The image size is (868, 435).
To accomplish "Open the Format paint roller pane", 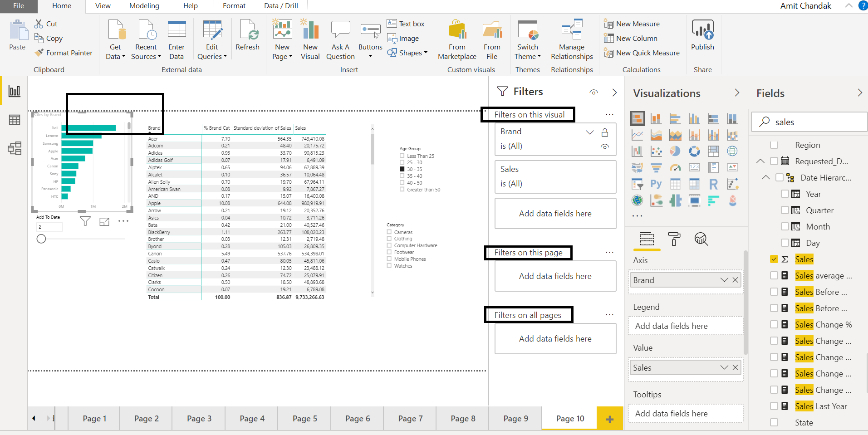I will (674, 239).
